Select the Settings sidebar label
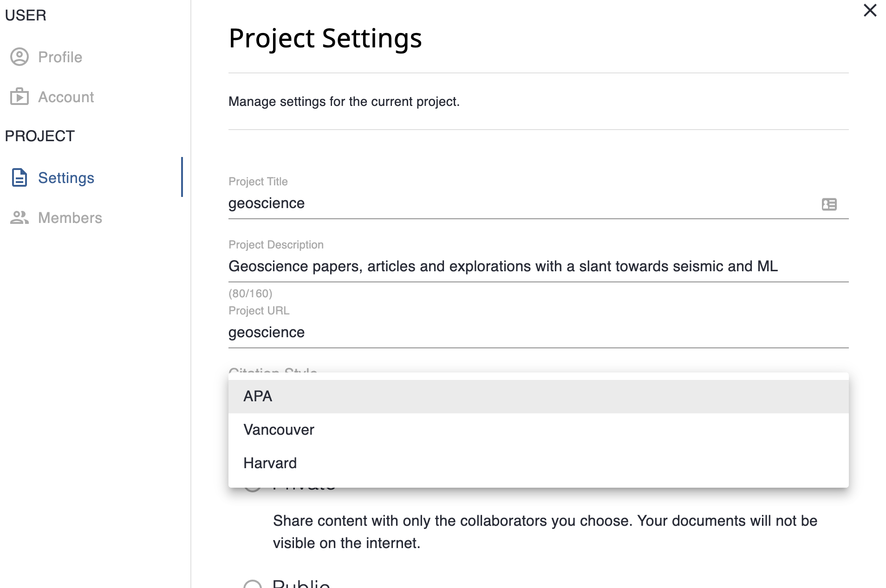Screen dimensions: 886x588 click(66, 178)
